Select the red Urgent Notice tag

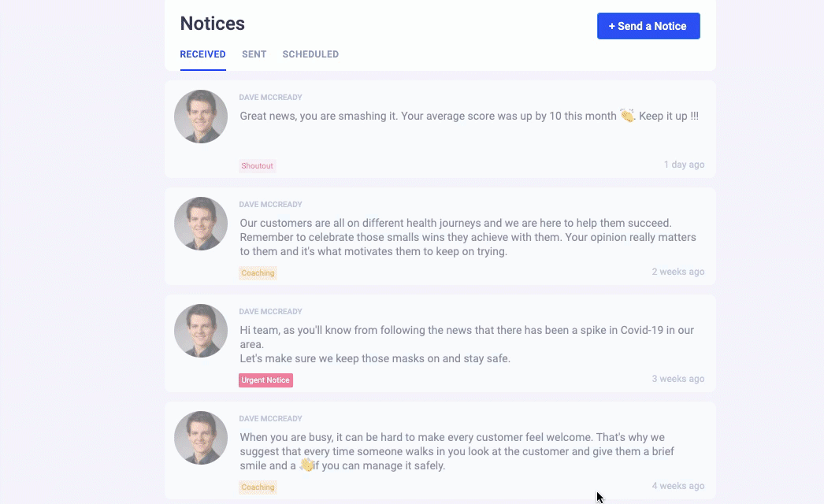265,380
